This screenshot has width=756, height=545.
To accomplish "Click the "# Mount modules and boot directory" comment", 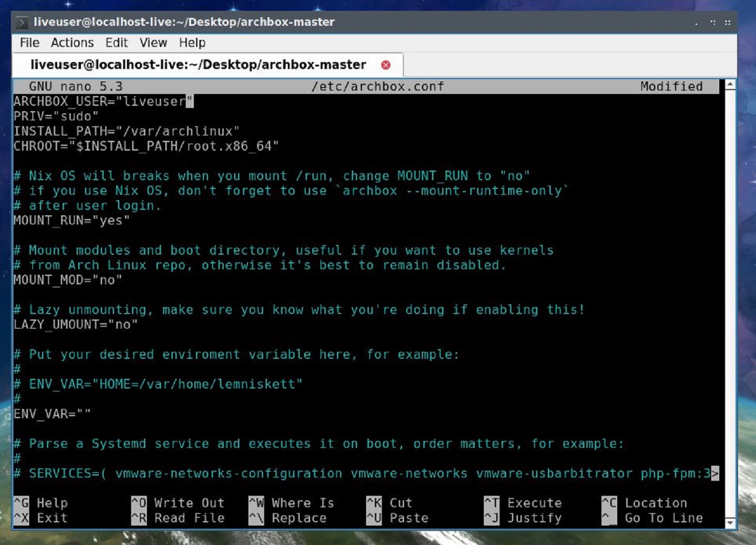I will (283, 250).
